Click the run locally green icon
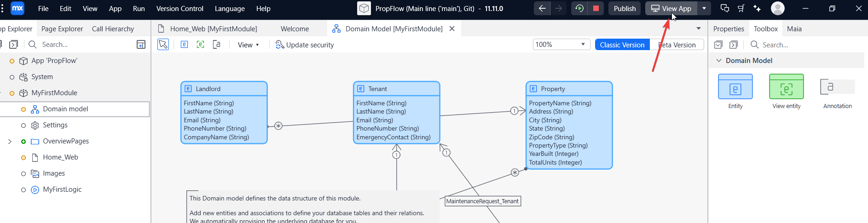 (x=579, y=8)
